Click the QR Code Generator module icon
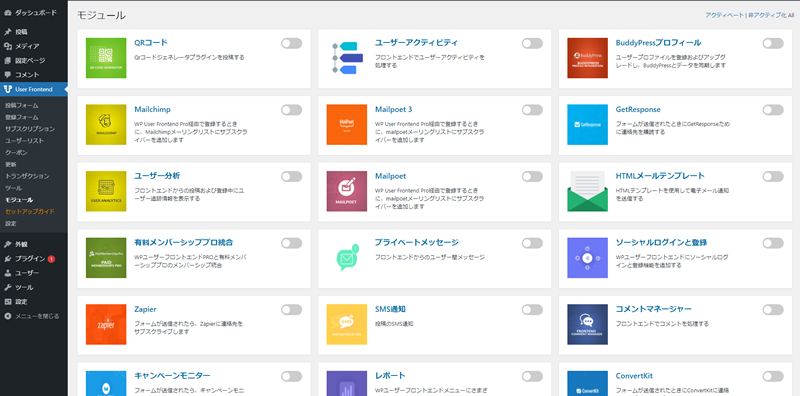Viewport: 800px width, 396px height. pyautogui.click(x=106, y=58)
